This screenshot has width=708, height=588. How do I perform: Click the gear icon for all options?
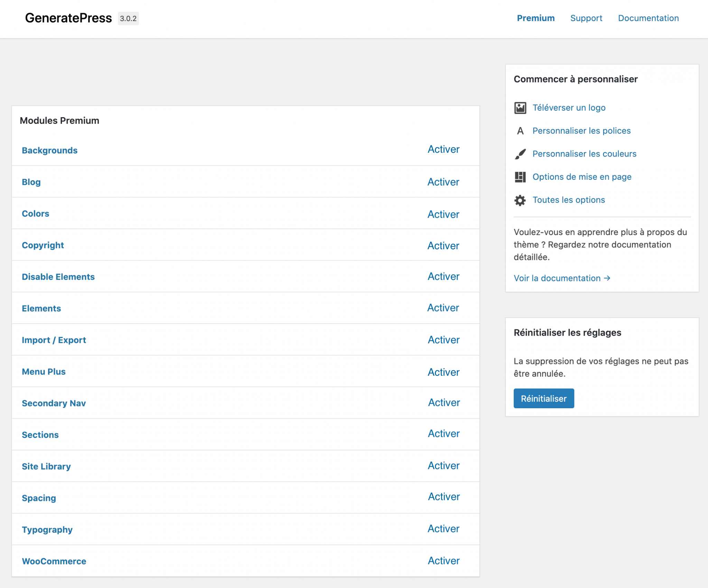click(x=520, y=200)
